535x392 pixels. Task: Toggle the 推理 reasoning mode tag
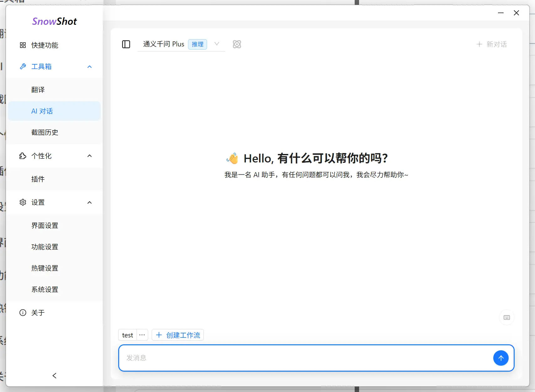coord(198,44)
